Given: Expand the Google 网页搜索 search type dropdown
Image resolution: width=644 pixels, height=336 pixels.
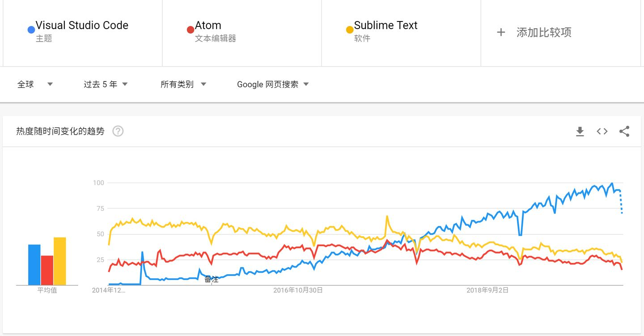Looking at the screenshot, I should 273,84.
